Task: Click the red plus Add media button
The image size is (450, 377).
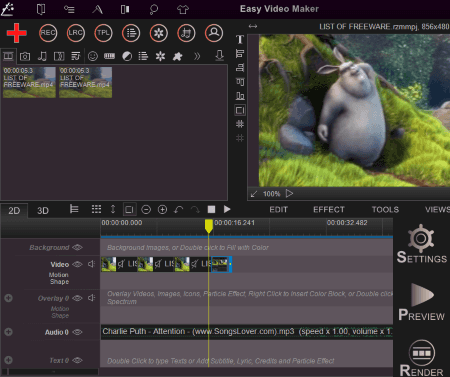Action: point(16,33)
